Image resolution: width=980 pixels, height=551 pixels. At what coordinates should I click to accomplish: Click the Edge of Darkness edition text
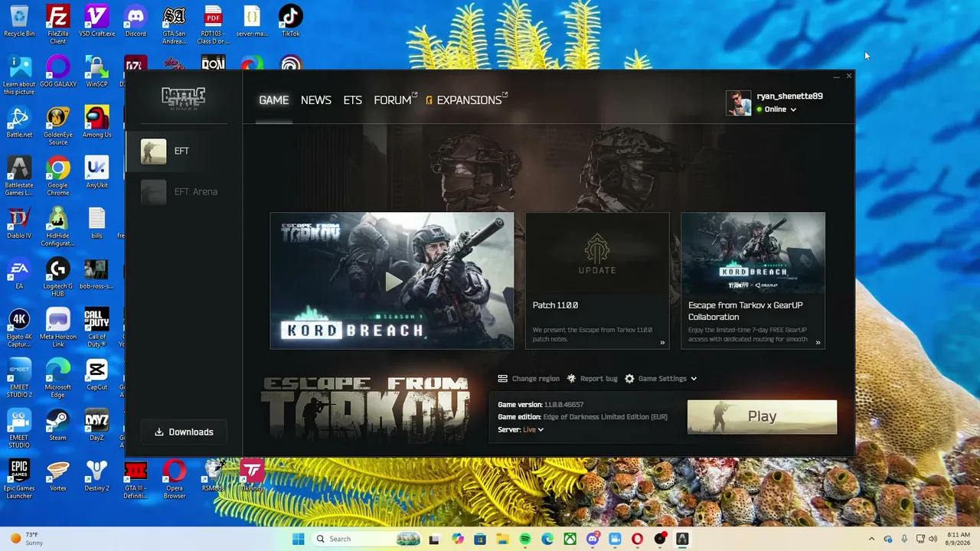(x=605, y=417)
